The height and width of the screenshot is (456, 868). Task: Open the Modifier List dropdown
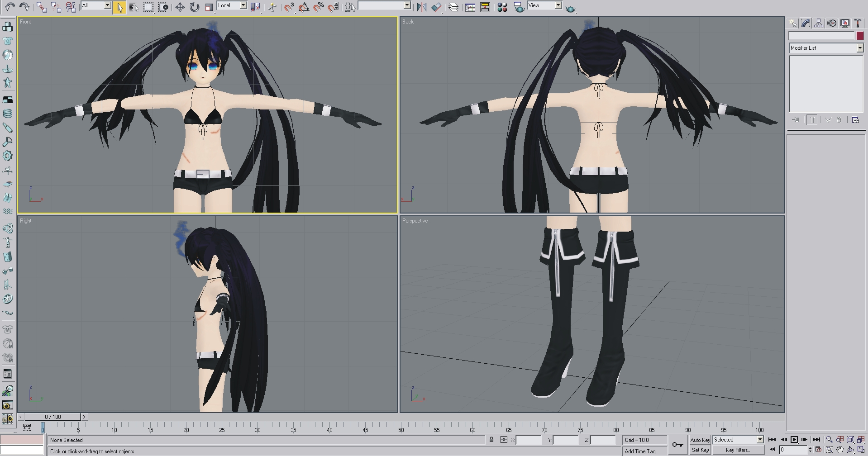tap(826, 48)
